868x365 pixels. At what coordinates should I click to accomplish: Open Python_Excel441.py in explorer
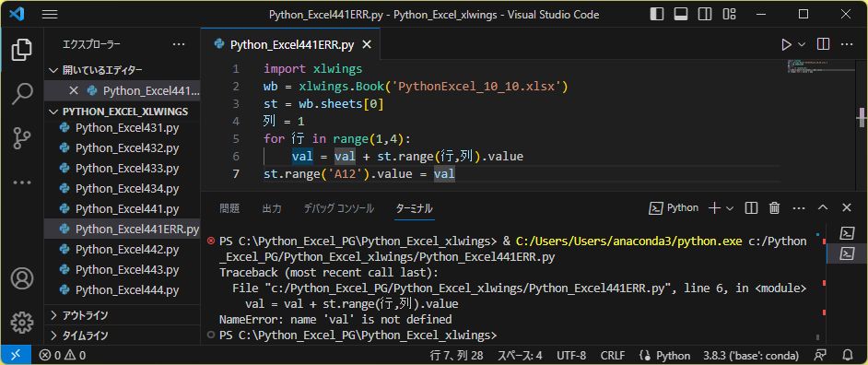[x=123, y=209]
